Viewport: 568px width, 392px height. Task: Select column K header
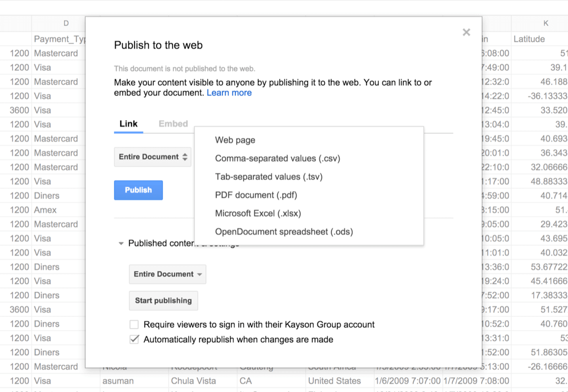coord(546,23)
